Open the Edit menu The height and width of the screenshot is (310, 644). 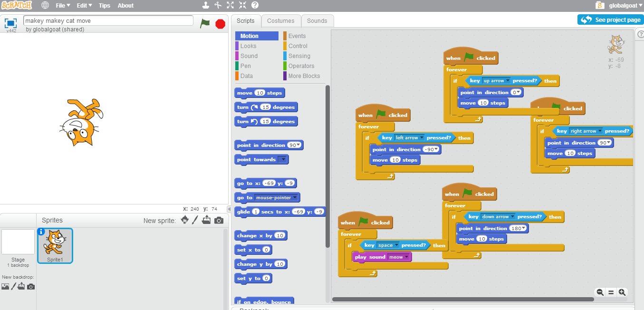[84, 6]
